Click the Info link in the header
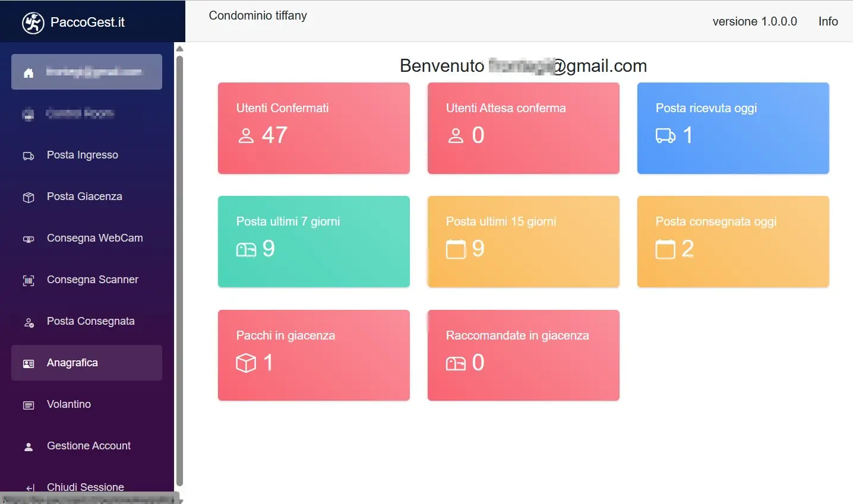 827,21
